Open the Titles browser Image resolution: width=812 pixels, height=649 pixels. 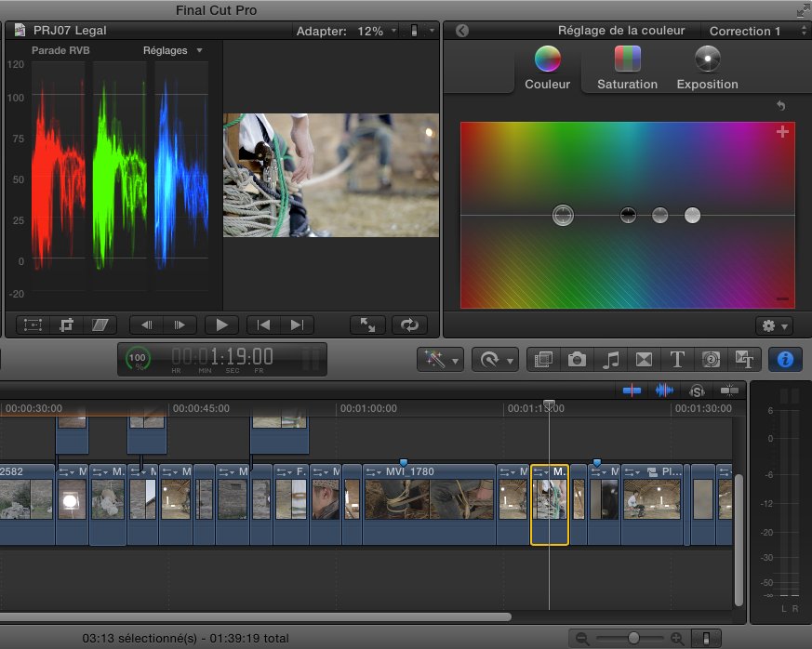click(x=677, y=359)
